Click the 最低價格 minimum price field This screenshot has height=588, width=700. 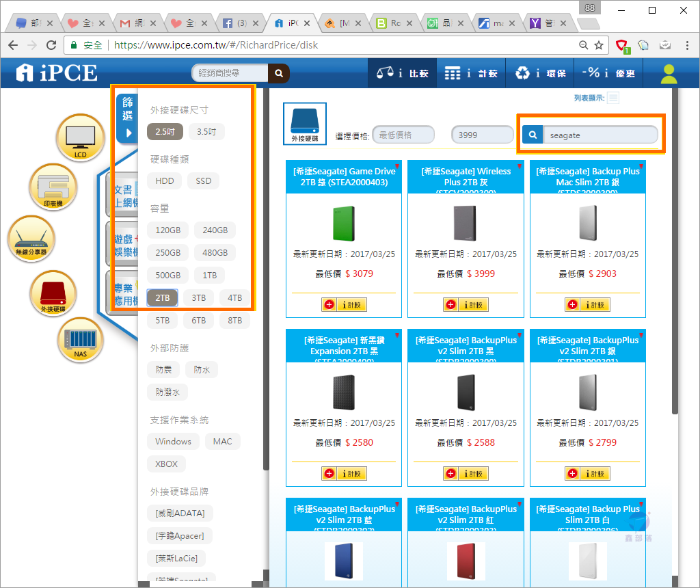pyautogui.click(x=403, y=135)
